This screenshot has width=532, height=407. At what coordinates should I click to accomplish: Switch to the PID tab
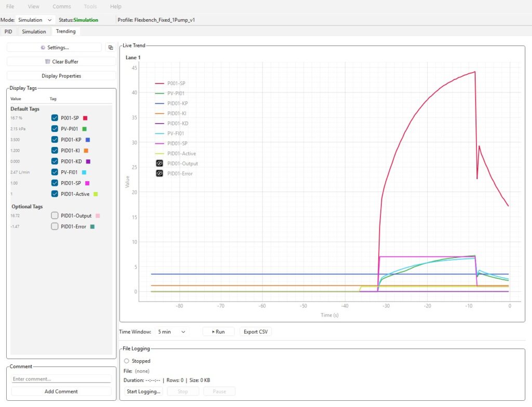8,32
